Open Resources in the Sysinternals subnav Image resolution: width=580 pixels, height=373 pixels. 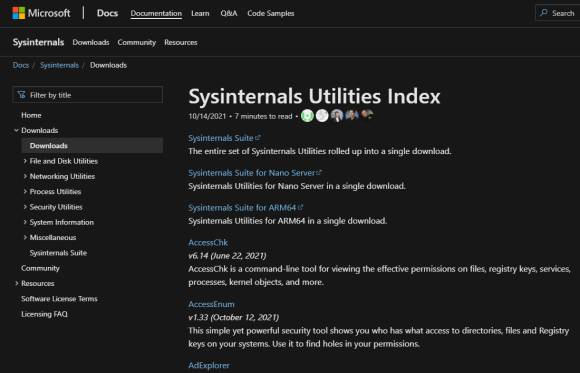181,43
